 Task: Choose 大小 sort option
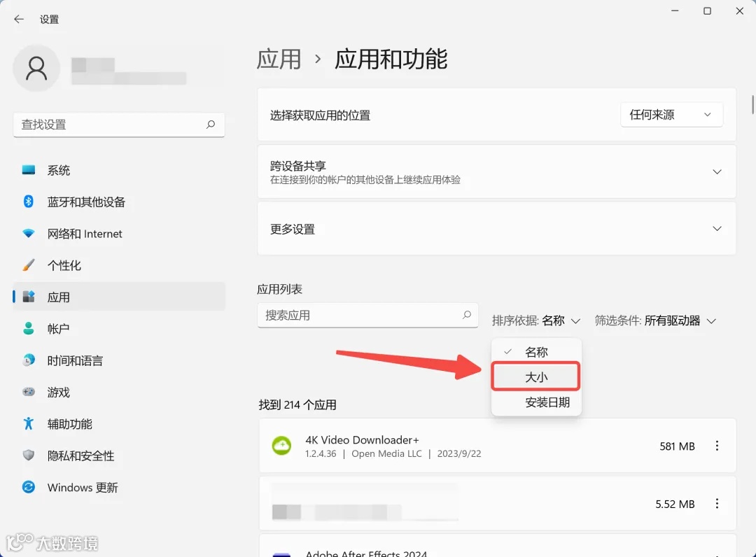coord(536,376)
